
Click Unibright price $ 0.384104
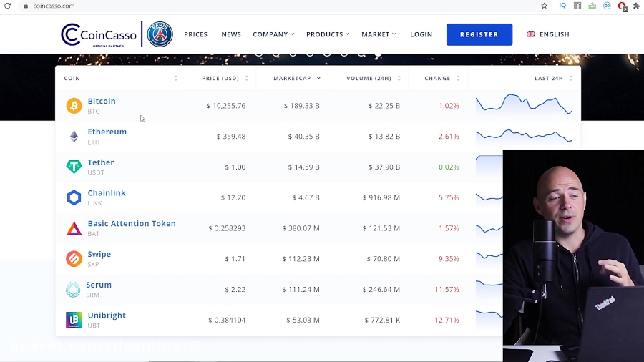point(227,320)
